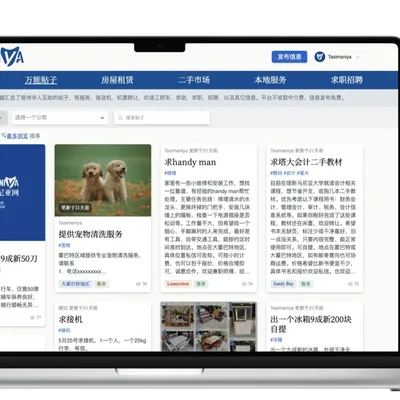Click the 最多浏览 sort link
Screen dimensions: 400x400
click(x=17, y=136)
